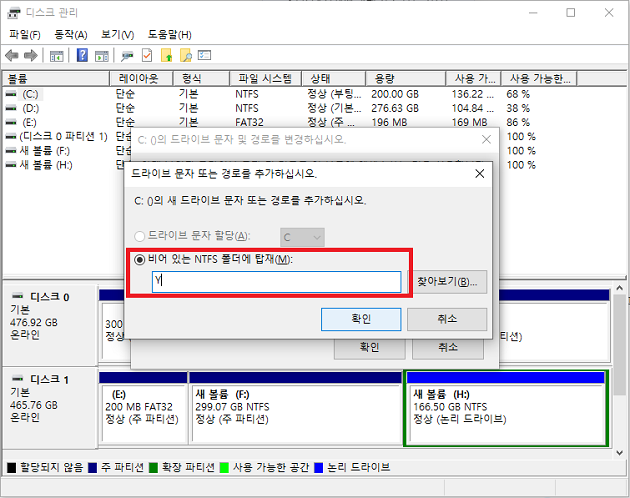The image size is (630, 498).
Task: Click the drive icon beside (C:) volume
Action: [11, 94]
